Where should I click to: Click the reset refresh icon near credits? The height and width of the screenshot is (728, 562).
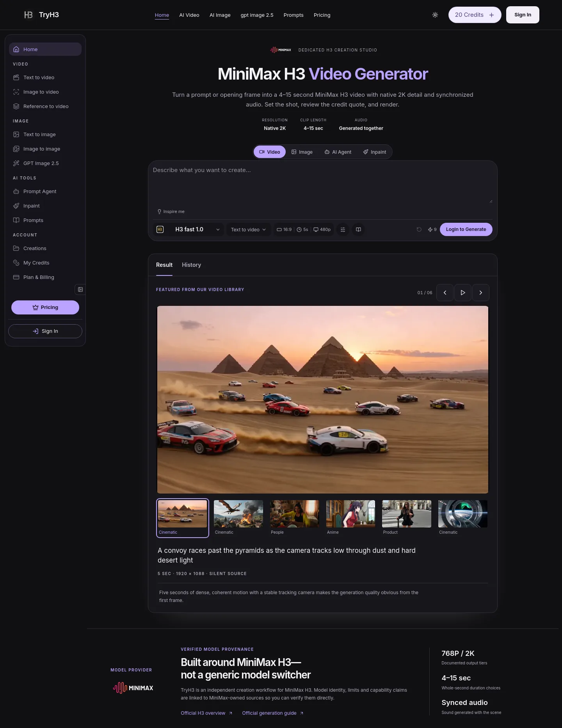tap(419, 229)
